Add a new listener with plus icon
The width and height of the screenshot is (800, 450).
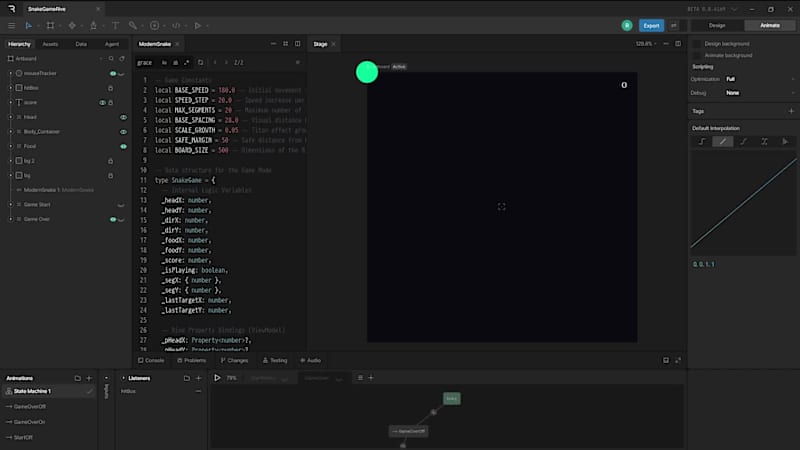point(198,378)
